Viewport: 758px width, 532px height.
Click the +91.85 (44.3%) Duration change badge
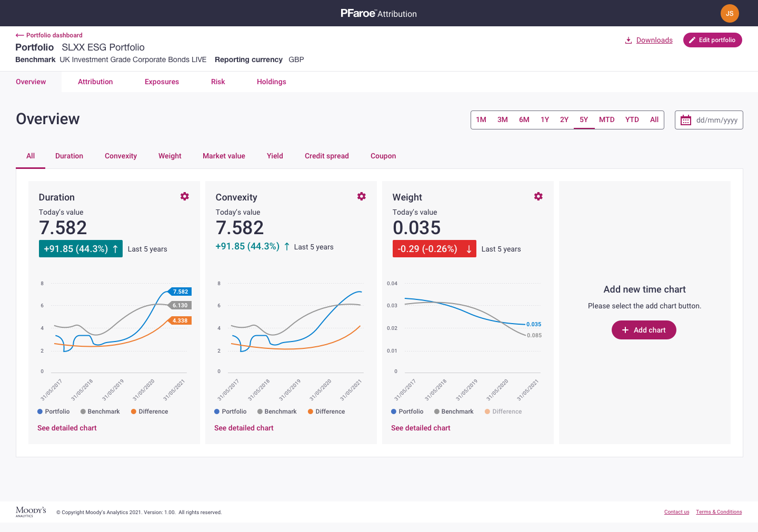81,249
